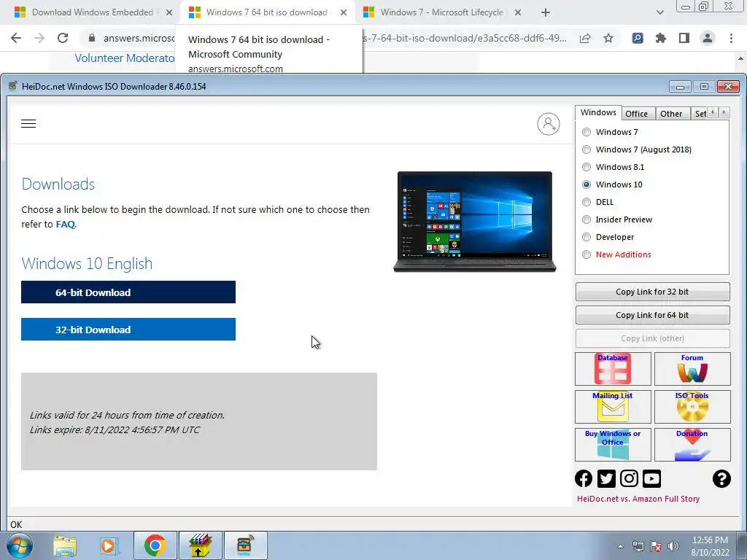Open the Chrome side panel icon
The width and height of the screenshot is (747, 560).
click(684, 38)
